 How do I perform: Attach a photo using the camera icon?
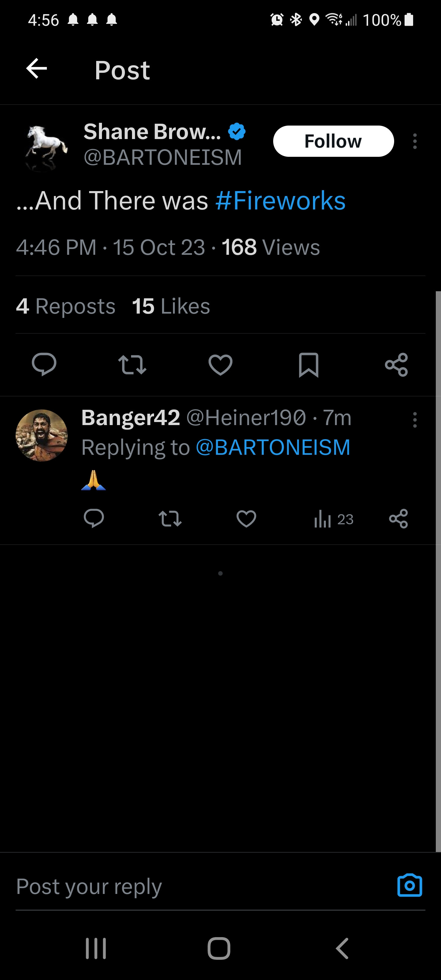tap(409, 886)
